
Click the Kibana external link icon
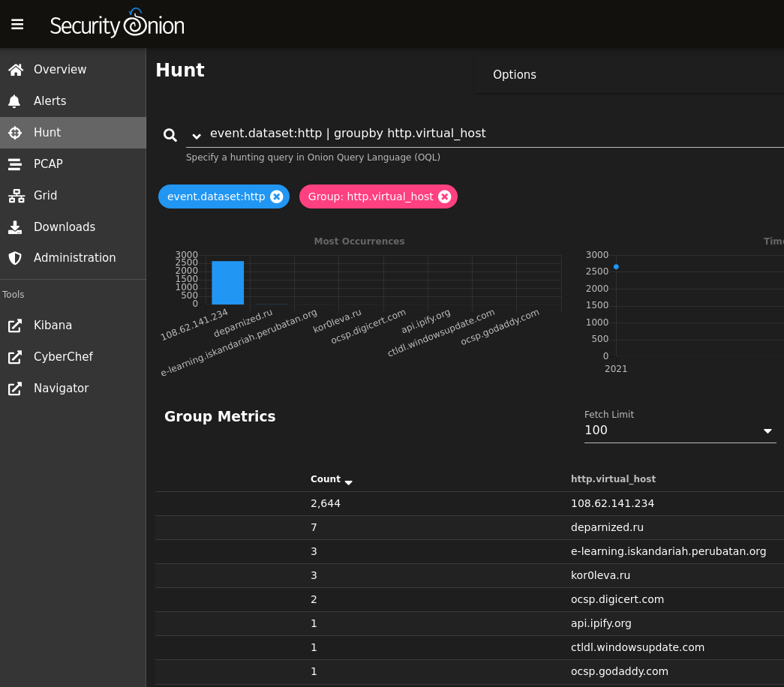[15, 325]
